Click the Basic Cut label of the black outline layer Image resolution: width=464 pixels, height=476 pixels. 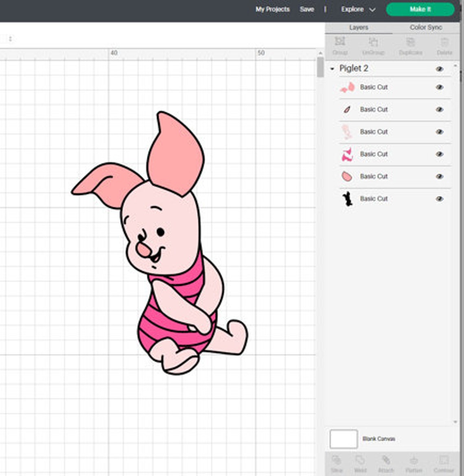[x=374, y=199]
